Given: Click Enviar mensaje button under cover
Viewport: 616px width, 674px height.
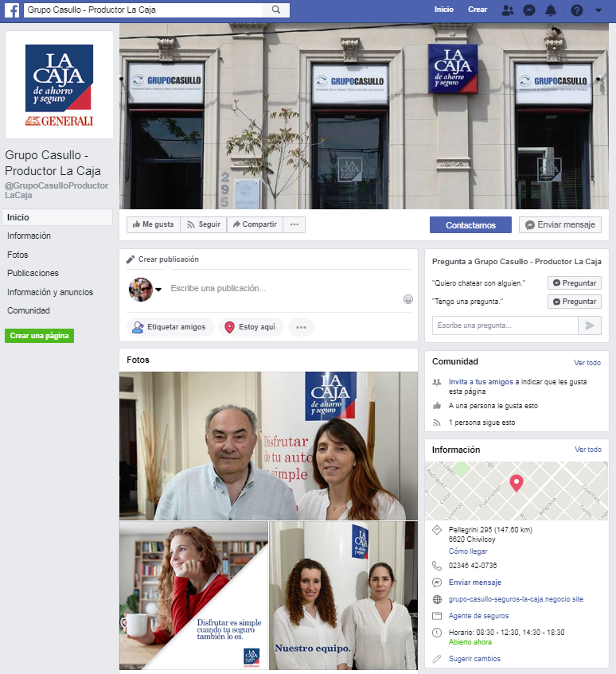Looking at the screenshot, I should [x=560, y=225].
